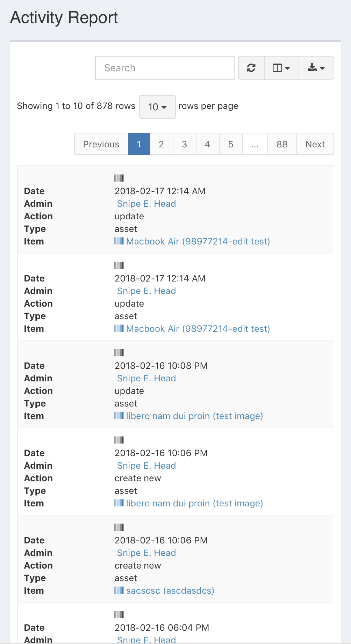Open the libero nam dui proin (test image) link
Screen dimensions: 351x644
pos(194,416)
